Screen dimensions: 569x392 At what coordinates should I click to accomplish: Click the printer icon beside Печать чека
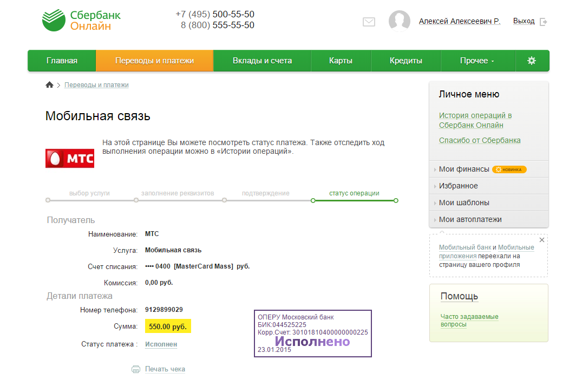(x=136, y=369)
